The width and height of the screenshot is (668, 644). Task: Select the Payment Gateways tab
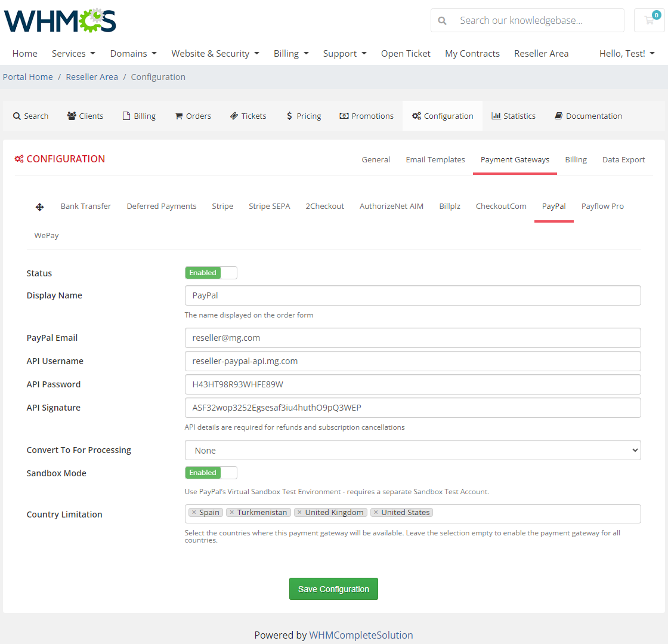(x=515, y=160)
